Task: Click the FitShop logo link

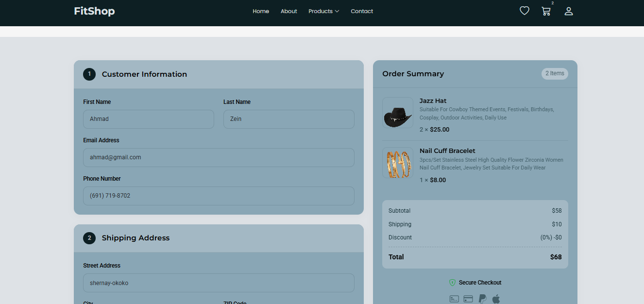Action: tap(94, 11)
